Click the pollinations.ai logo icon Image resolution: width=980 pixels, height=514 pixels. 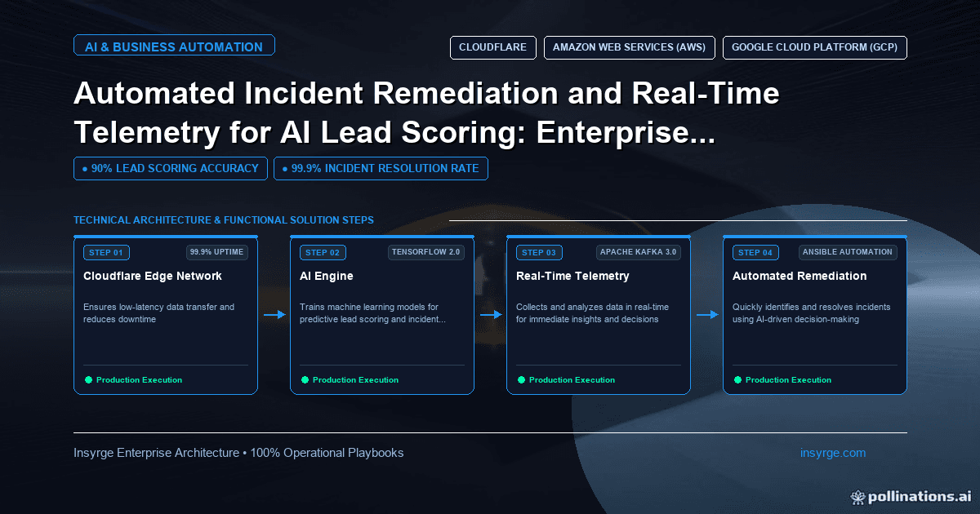pyautogui.click(x=857, y=495)
